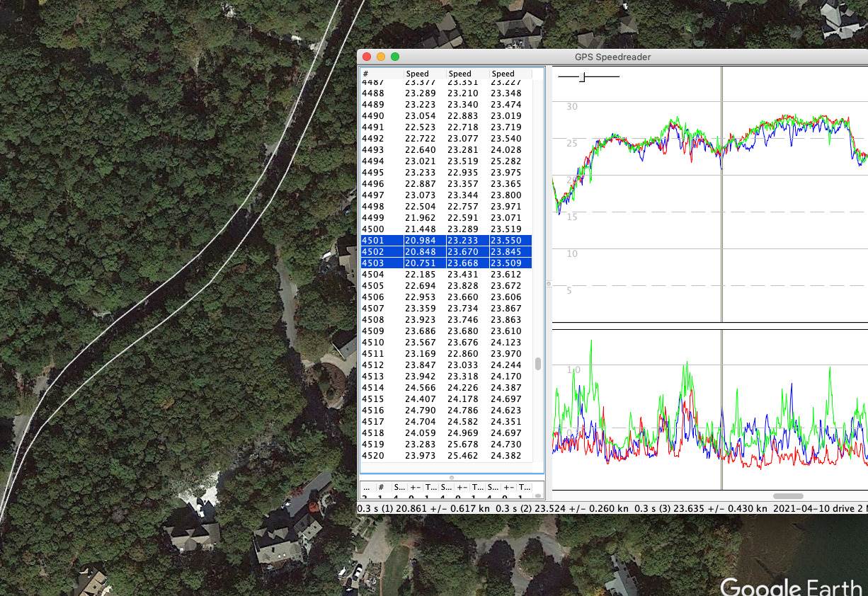Click the scrollbar thumb of the lower results table
Viewport: 868px width, 596px height.
click(x=538, y=495)
